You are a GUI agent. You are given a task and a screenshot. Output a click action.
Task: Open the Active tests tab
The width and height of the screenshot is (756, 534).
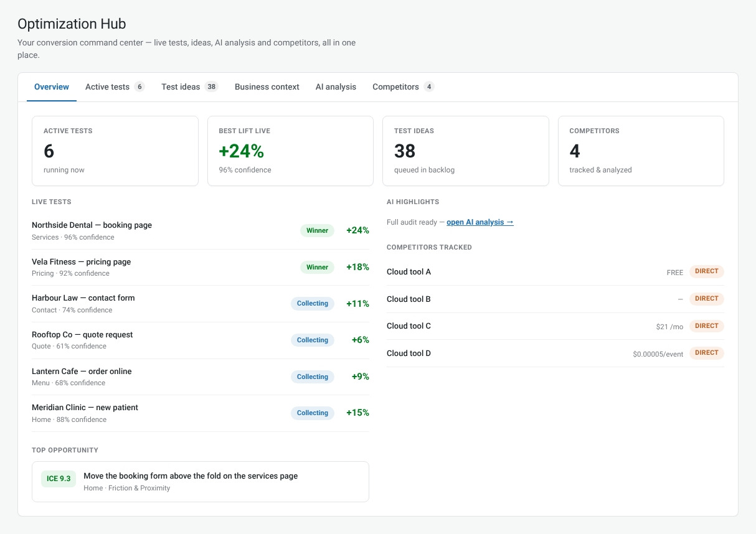tap(115, 87)
